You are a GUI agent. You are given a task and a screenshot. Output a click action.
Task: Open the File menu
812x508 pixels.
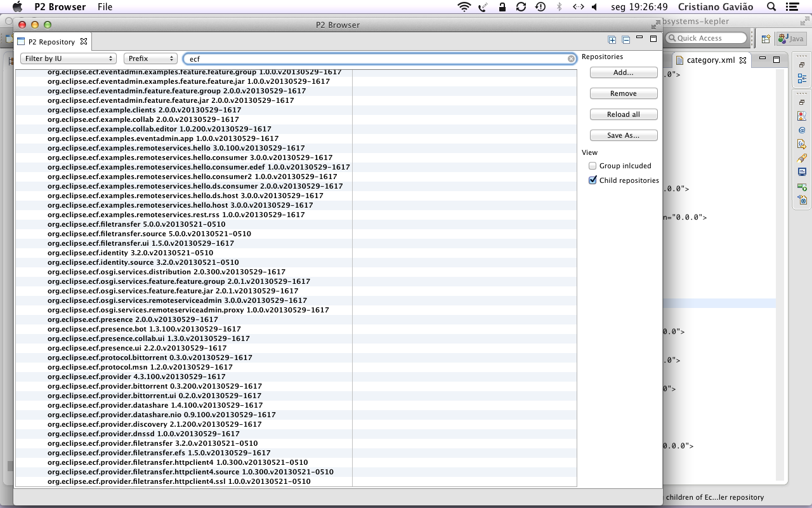click(x=105, y=7)
